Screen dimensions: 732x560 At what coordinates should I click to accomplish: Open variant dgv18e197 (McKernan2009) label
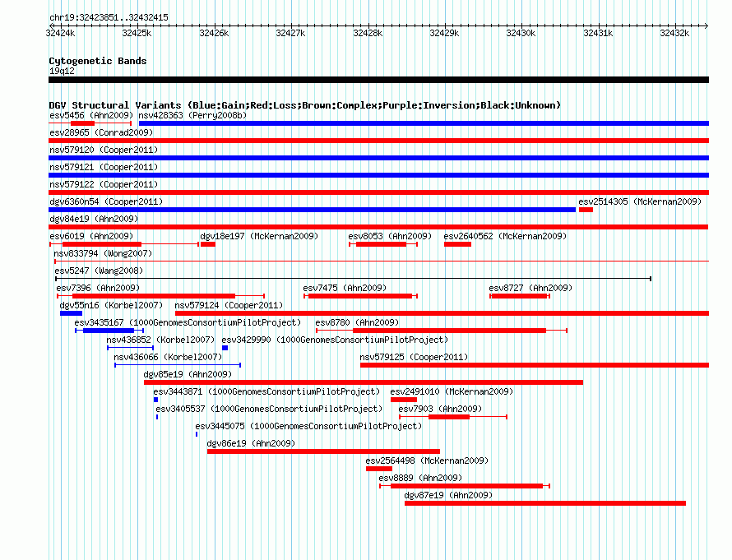[259, 236]
